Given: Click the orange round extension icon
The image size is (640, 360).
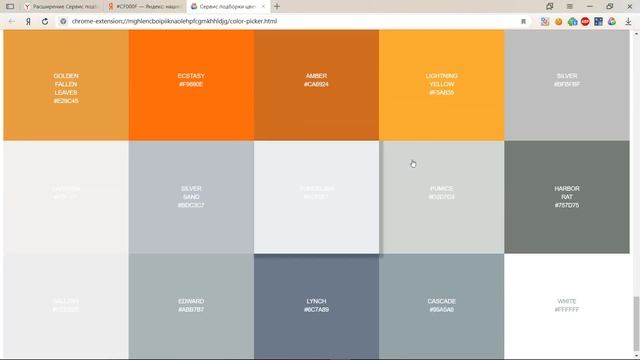Looking at the screenshot, I should tap(558, 22).
